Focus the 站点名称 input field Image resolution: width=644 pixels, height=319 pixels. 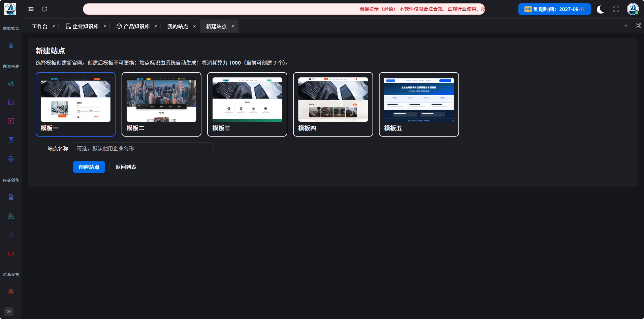pos(143,148)
